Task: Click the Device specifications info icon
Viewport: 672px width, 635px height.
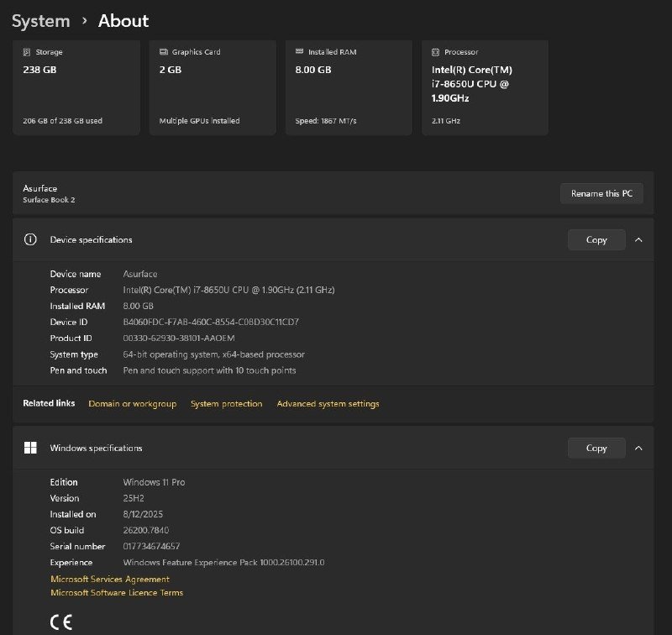Action: 30,239
